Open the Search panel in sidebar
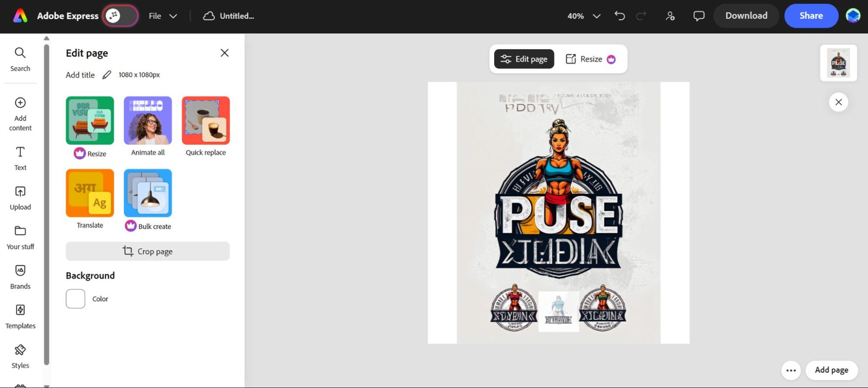Image resolution: width=868 pixels, height=388 pixels. tap(20, 59)
